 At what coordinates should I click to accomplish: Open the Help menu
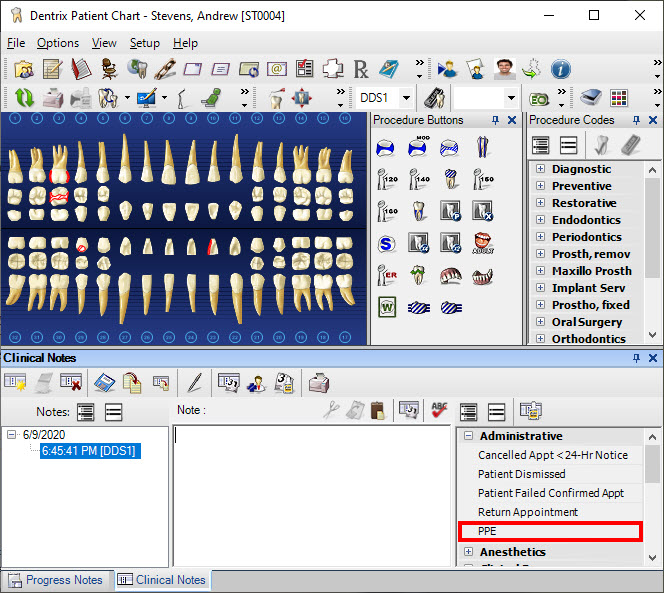click(x=185, y=43)
